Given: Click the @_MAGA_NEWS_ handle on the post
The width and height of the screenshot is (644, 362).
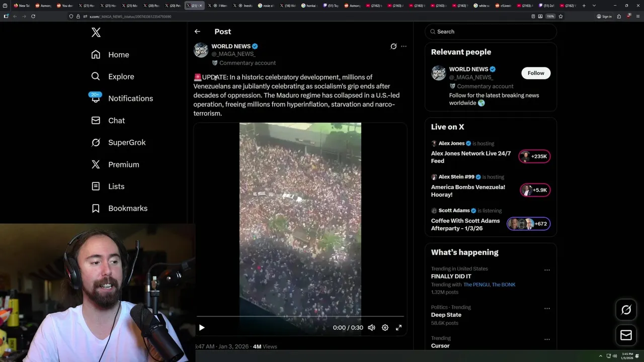Looking at the screenshot, I should (x=233, y=54).
